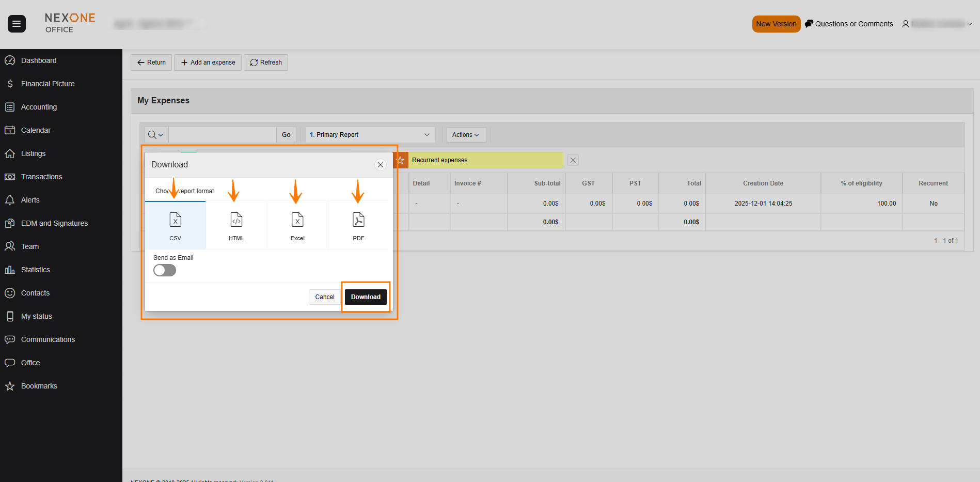The height and width of the screenshot is (482, 980).
Task: Click the report search input field
Action: (222, 135)
